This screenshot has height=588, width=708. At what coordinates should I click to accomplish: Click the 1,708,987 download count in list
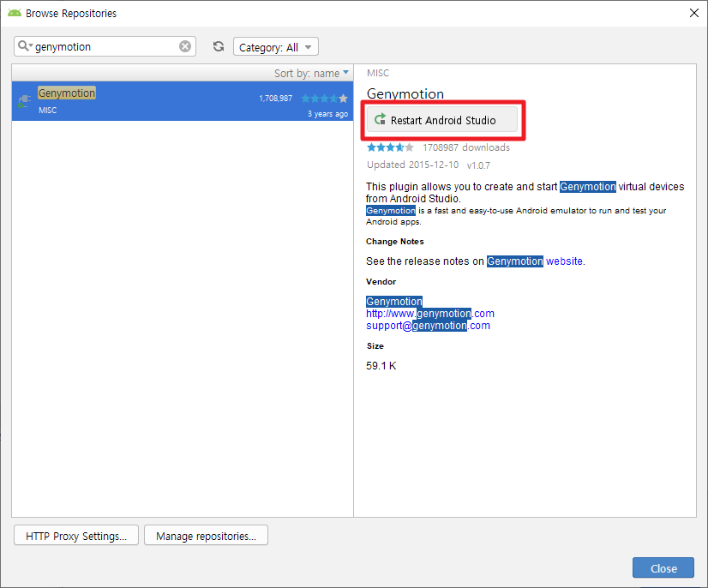pyautogui.click(x=275, y=98)
